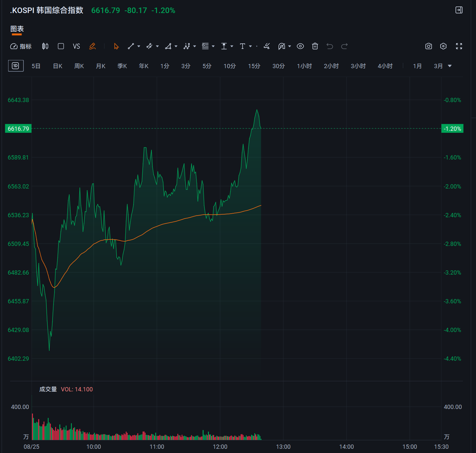Viewport: 476px width, 453px height.
Task: Click the VS compare button
Action: [x=76, y=46]
